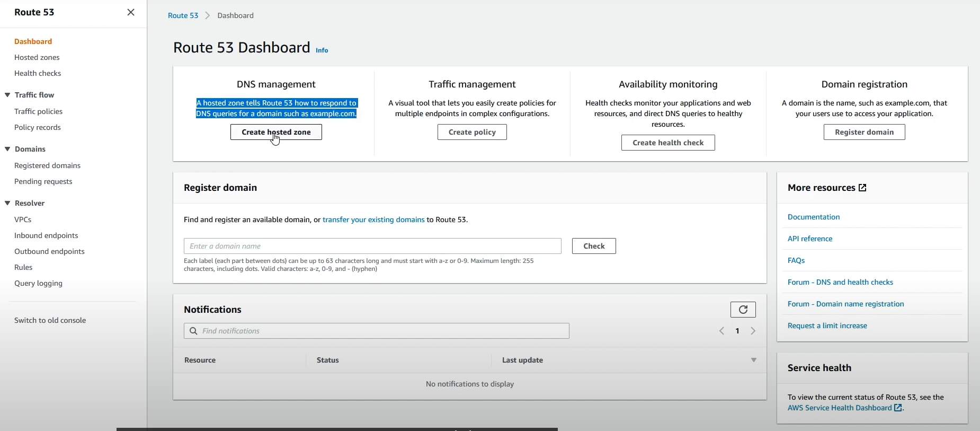Click the Availability monitoring heading
Screen dimensions: 980x431
(x=668, y=84)
